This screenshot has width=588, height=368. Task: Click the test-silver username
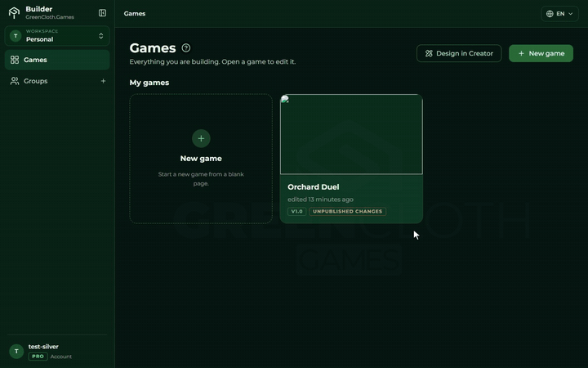pos(43,347)
